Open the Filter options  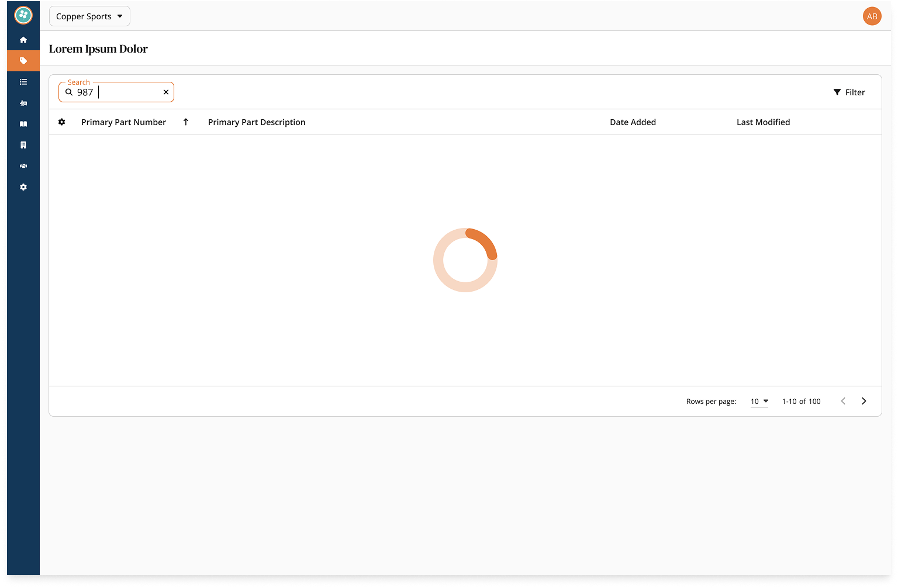849,92
